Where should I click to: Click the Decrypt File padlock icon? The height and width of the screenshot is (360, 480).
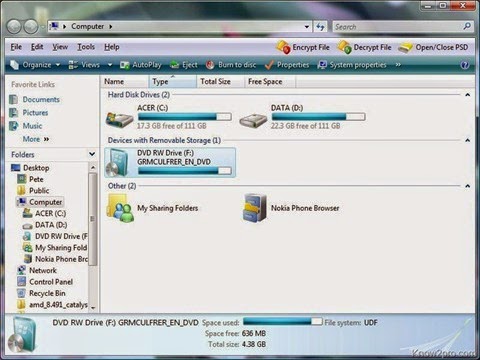point(344,47)
